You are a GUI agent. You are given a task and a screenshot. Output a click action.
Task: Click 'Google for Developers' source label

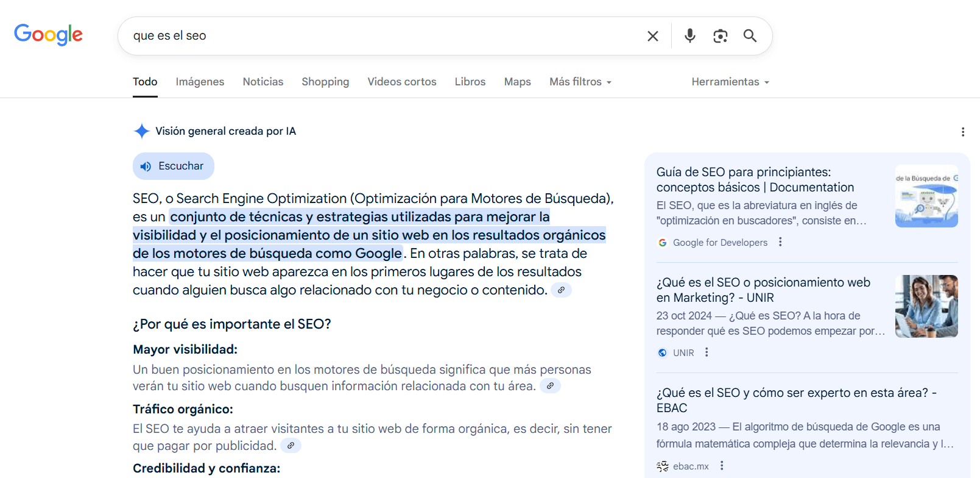click(720, 243)
